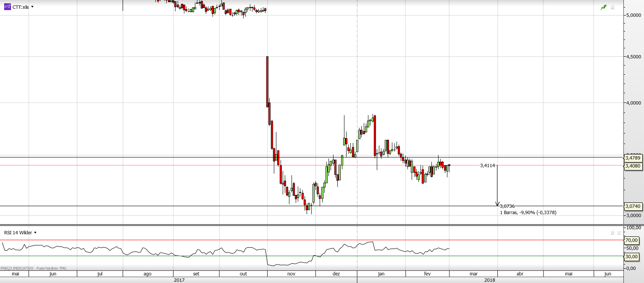Viewport: 644px width, 283px height.
Task: Click the 'PREÇO INDICATIVO' footer text
Action: click(17, 268)
